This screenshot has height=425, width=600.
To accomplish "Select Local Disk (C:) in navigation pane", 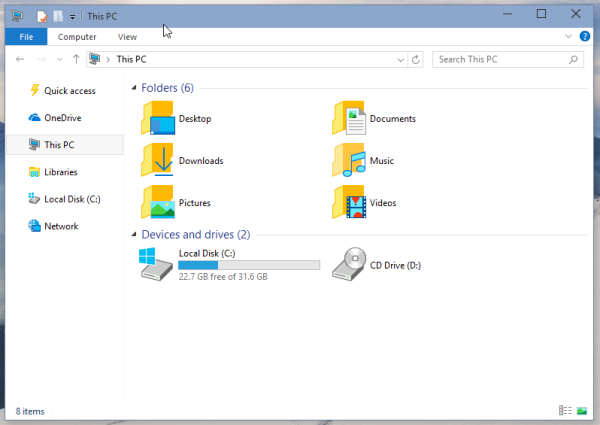I will [64, 199].
